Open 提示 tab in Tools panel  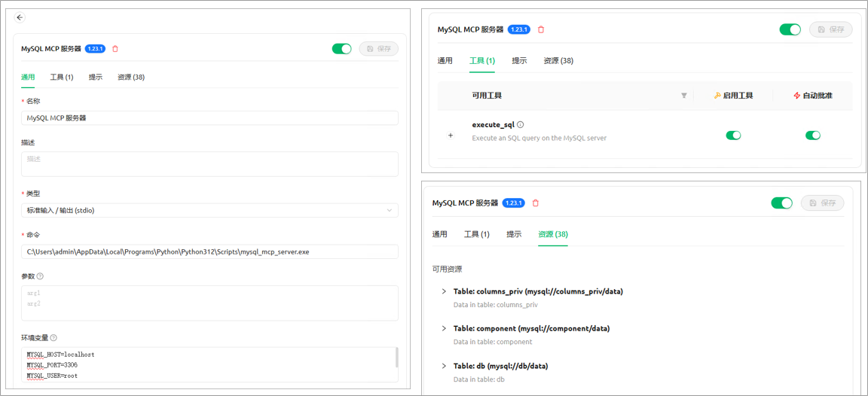pyautogui.click(x=518, y=61)
